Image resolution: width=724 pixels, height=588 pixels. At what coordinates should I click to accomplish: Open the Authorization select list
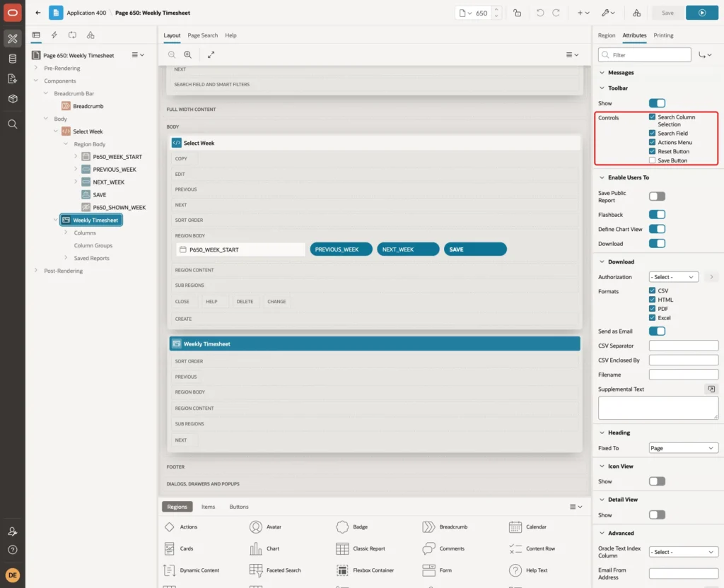point(674,277)
